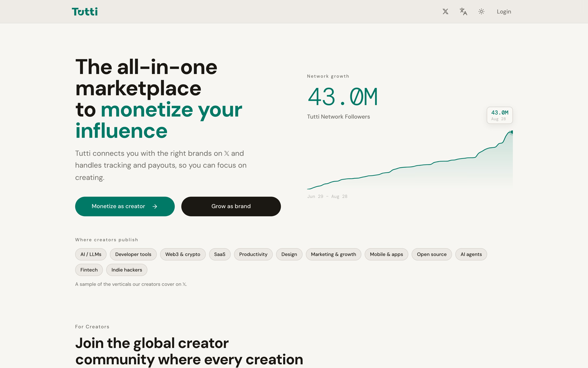Click the Tutti connects you description paragraph

(161, 165)
